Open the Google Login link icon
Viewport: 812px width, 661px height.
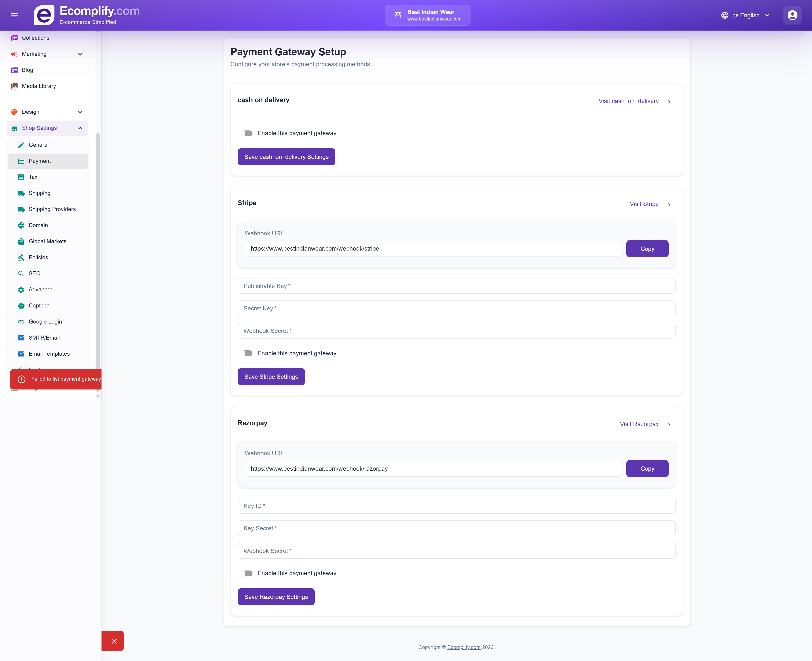pyautogui.click(x=21, y=321)
